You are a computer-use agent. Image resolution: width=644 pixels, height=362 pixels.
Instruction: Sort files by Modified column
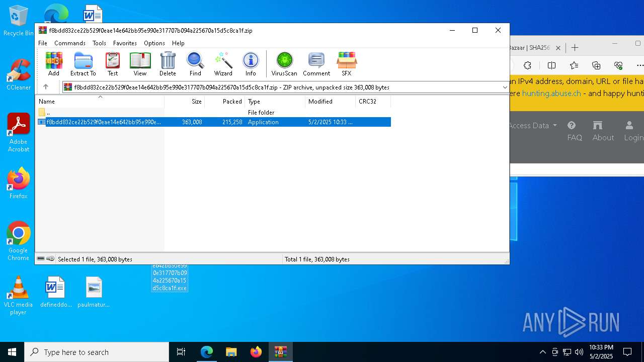pyautogui.click(x=331, y=102)
